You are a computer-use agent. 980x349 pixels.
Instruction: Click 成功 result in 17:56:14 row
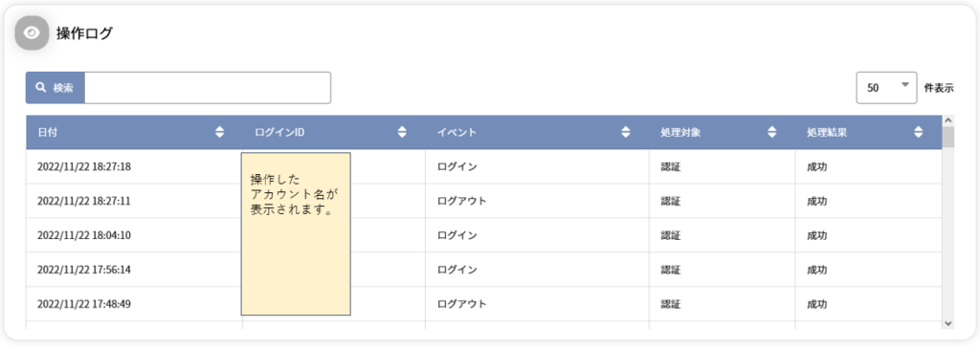click(816, 270)
